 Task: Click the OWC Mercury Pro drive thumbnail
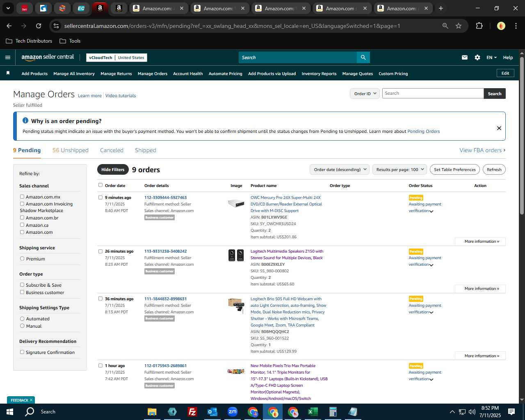[x=236, y=203]
